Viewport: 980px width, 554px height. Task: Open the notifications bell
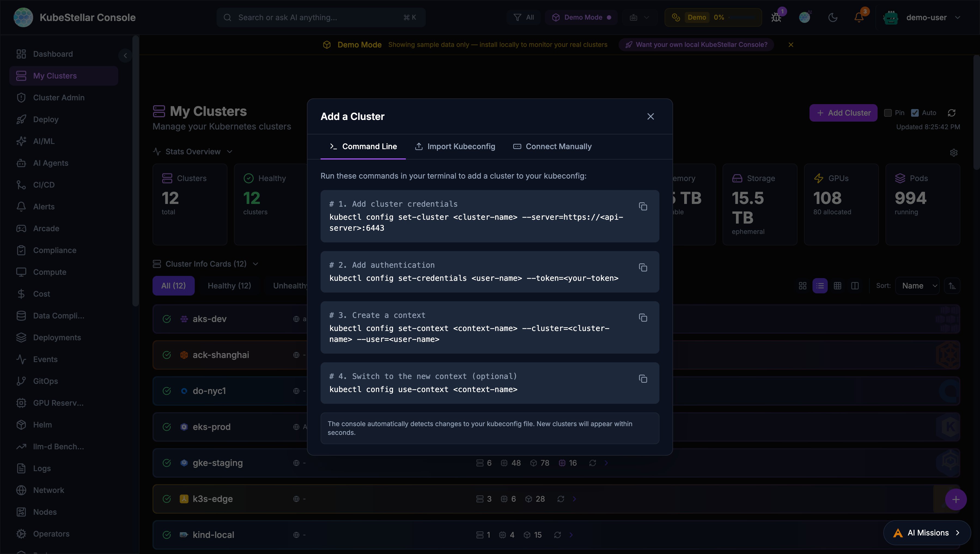coord(859,17)
